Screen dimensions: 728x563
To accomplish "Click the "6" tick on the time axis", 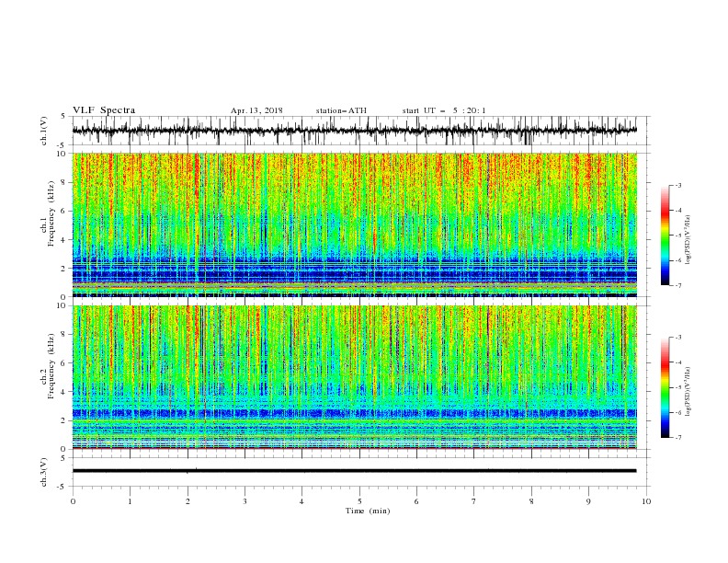I will 416,501.
